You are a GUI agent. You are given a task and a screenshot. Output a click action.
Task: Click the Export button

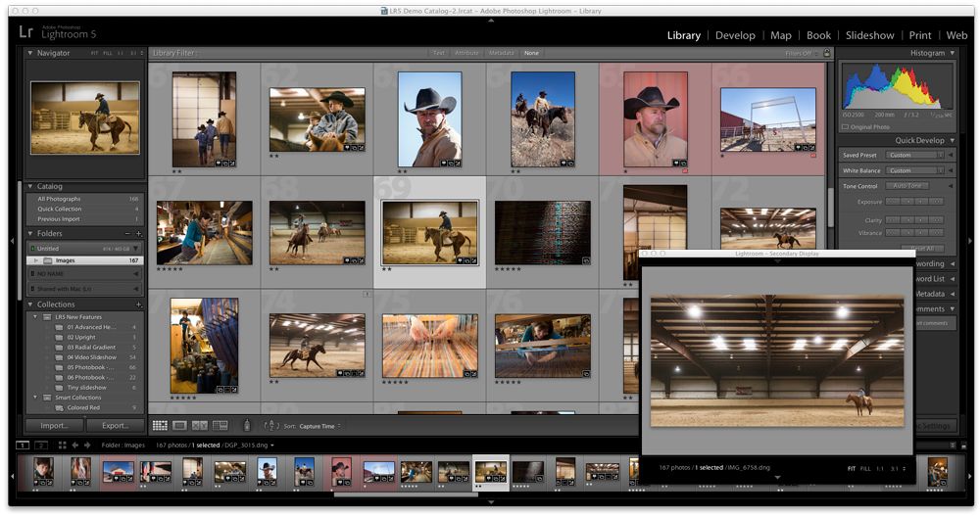[x=115, y=426]
